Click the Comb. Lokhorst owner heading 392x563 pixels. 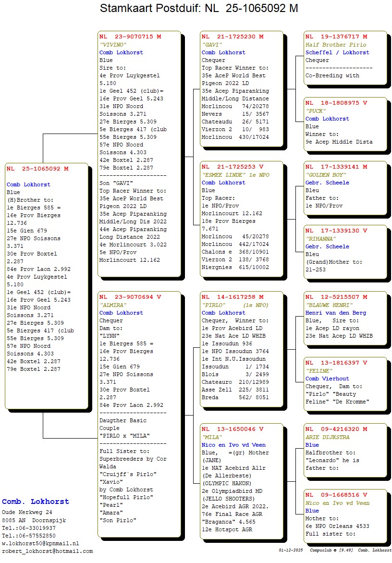[36, 502]
